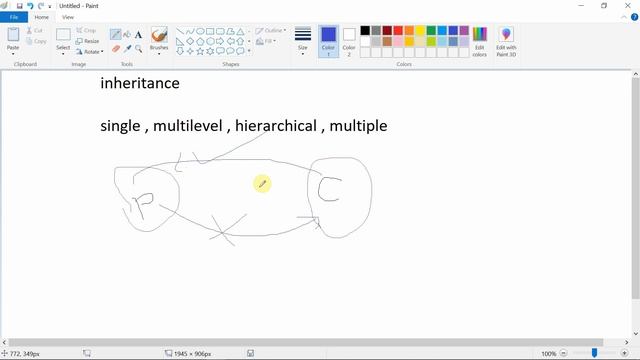Activate the Color 2 background selector

click(x=349, y=41)
